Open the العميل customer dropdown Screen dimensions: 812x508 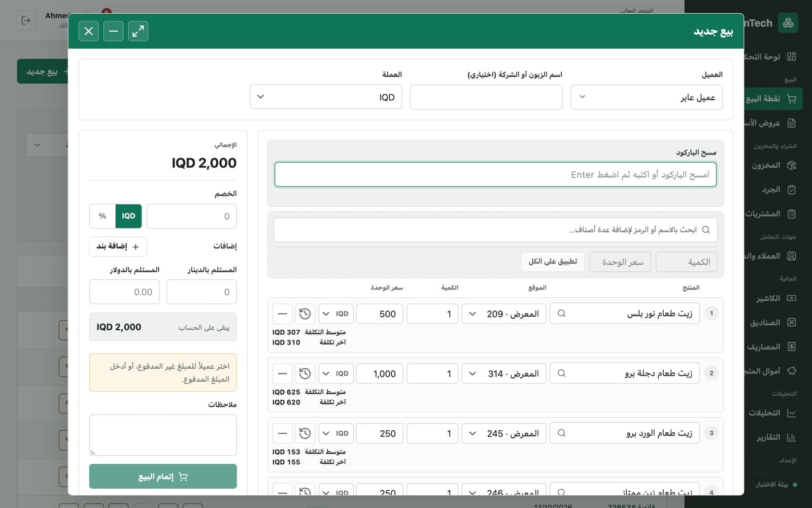pyautogui.click(x=647, y=97)
